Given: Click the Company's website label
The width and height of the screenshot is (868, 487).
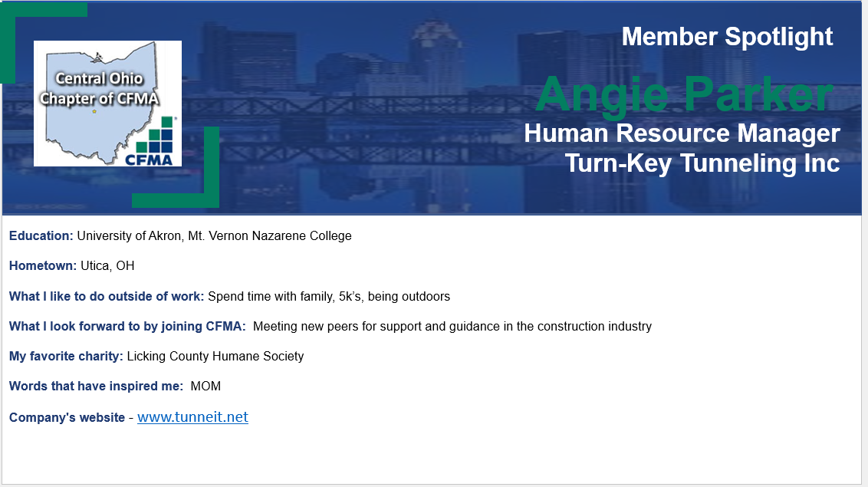Looking at the screenshot, I should point(67,418).
